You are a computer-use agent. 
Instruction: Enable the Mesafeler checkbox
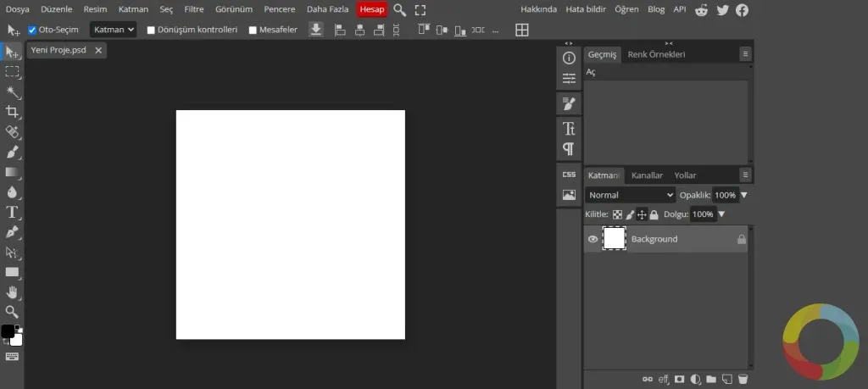point(253,30)
